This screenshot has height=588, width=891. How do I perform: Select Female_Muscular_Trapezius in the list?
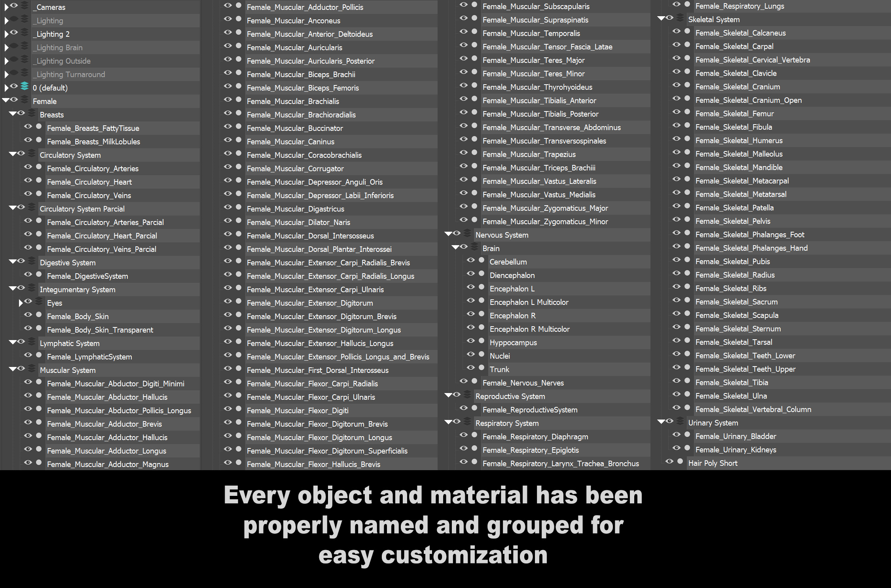(529, 154)
